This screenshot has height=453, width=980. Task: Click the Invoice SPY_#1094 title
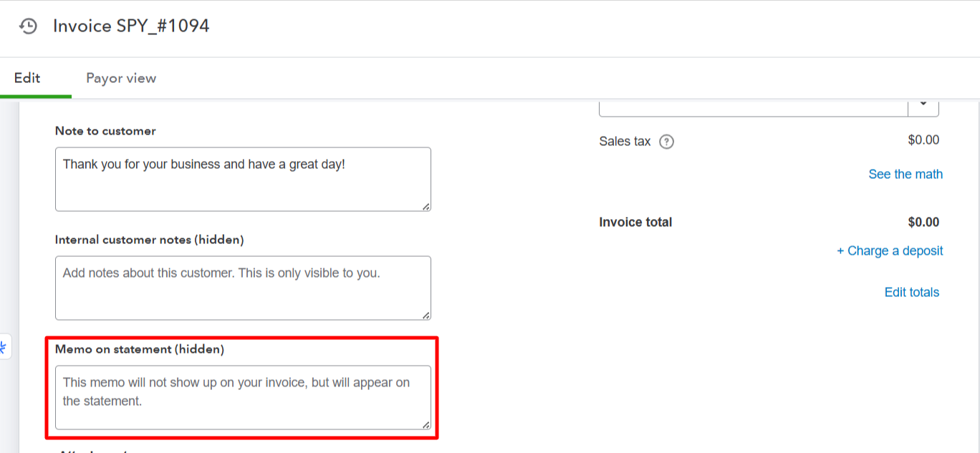coord(131,26)
